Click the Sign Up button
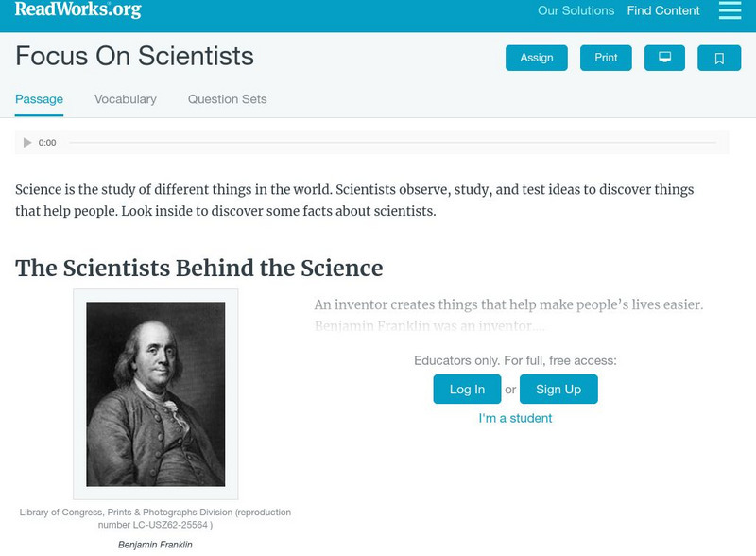 558,390
